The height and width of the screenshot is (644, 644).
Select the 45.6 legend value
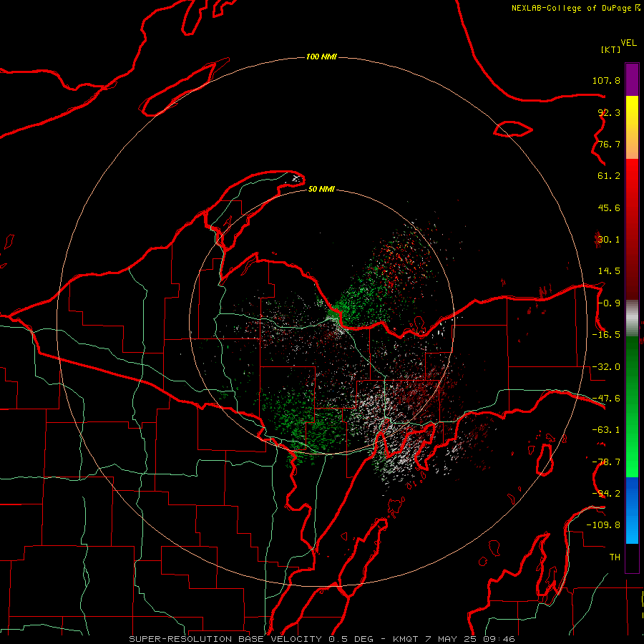click(x=609, y=208)
